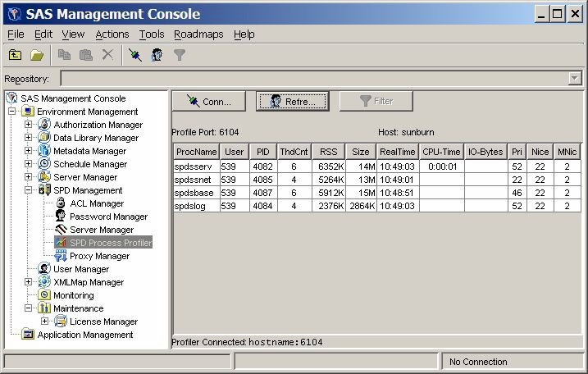Viewport: 588px width, 374px height.
Task: Click the plug Connect icon in the toolbar
Action: coord(134,55)
